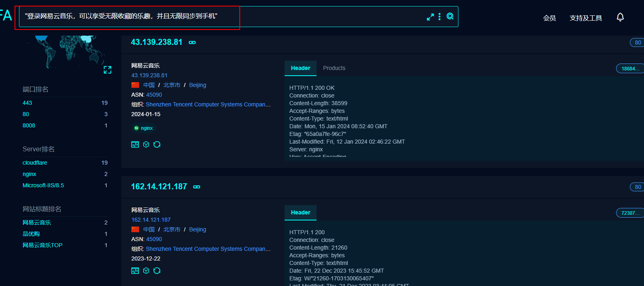Click 'Content-Length: 21260' header line

coord(318,248)
